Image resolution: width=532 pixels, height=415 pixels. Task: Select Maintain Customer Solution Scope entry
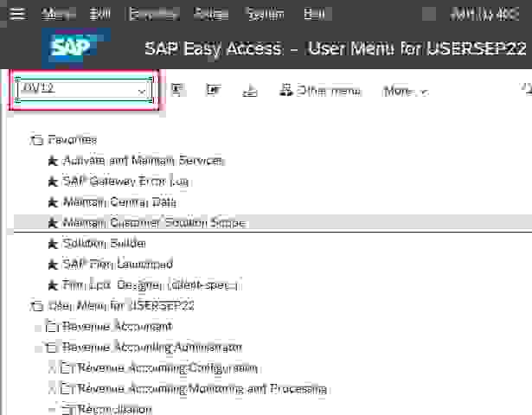pyautogui.click(x=154, y=222)
